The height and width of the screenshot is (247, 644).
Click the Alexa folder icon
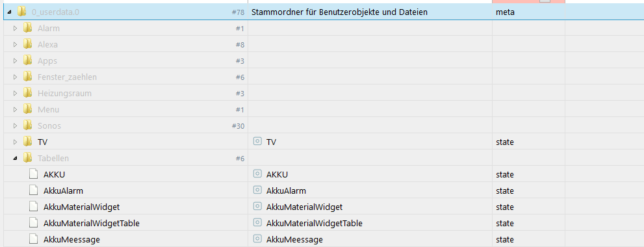pyautogui.click(x=27, y=44)
